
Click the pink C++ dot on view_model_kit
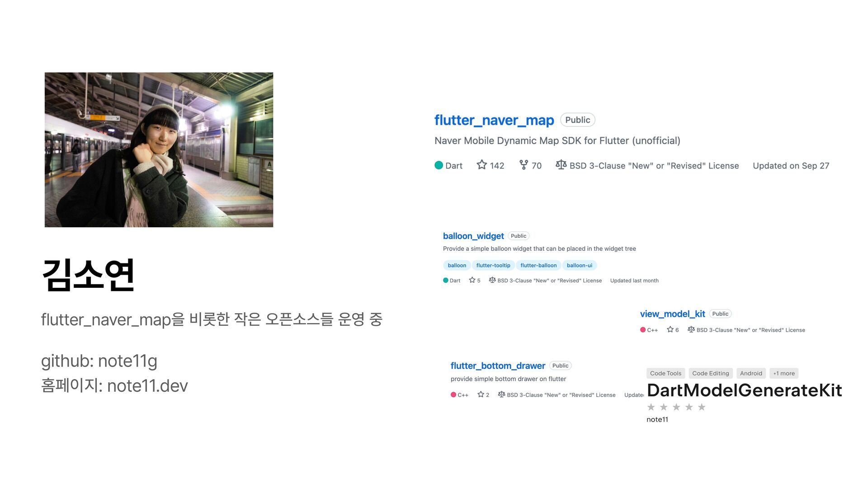pyautogui.click(x=643, y=330)
